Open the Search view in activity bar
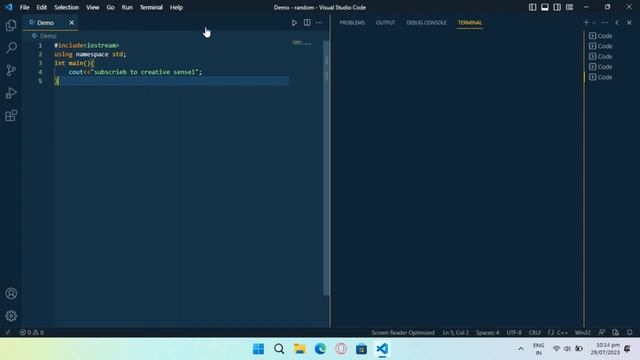This screenshot has height=360, width=640. 11,48
